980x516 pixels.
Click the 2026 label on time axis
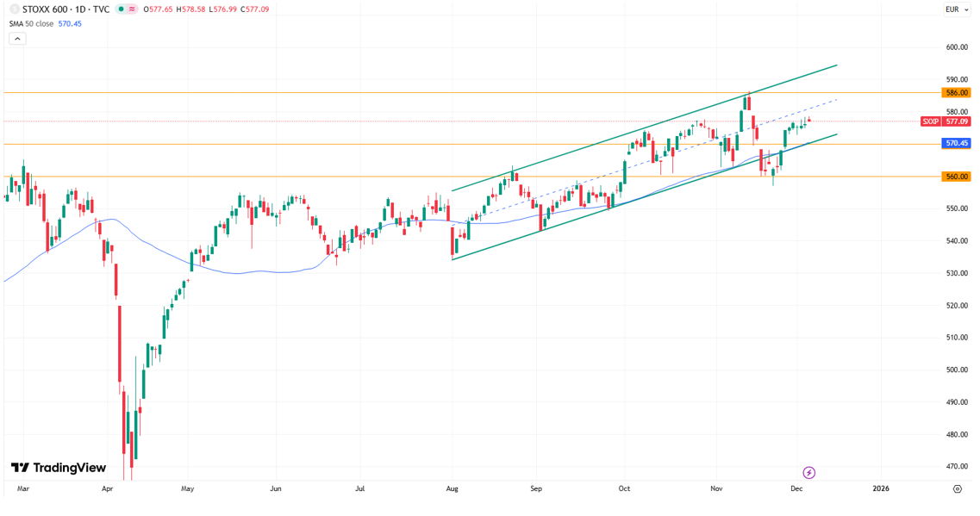click(x=880, y=488)
